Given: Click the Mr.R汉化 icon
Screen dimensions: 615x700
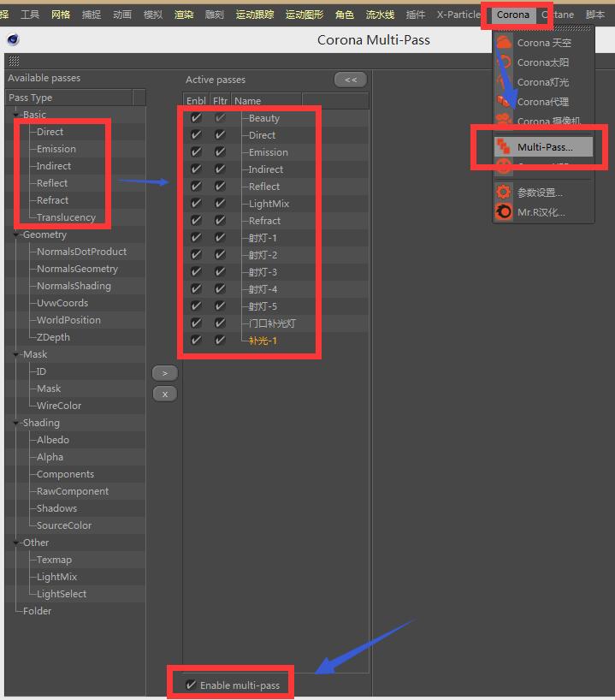Looking at the screenshot, I should click(504, 212).
